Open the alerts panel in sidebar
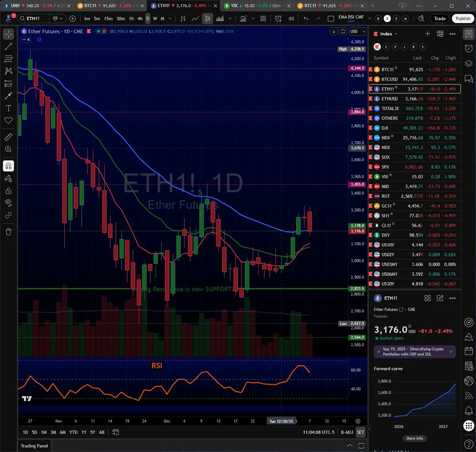 468,49
